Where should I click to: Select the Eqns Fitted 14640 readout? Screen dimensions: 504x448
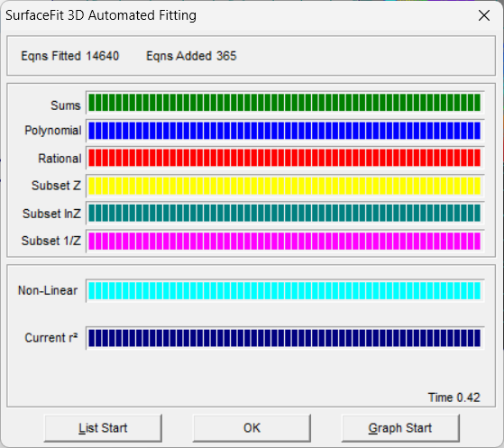click(x=70, y=56)
